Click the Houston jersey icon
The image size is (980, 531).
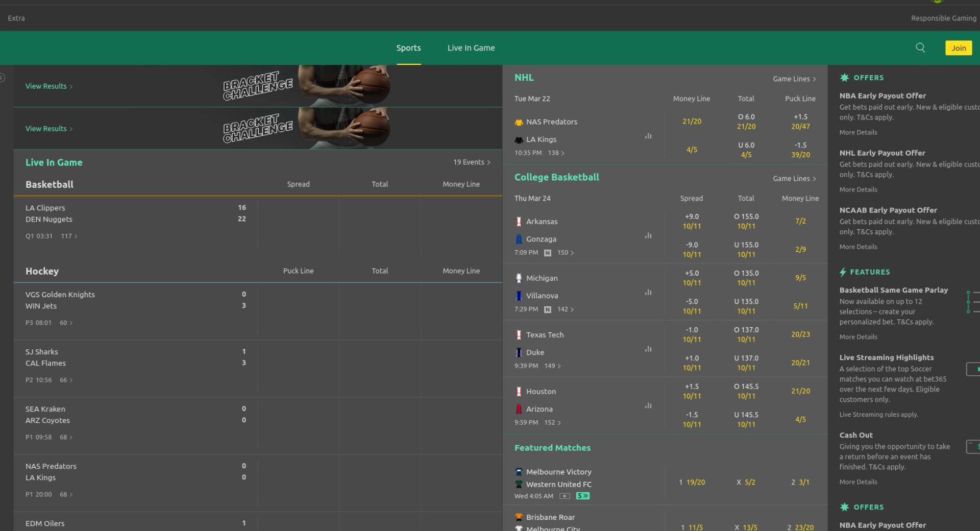point(519,392)
